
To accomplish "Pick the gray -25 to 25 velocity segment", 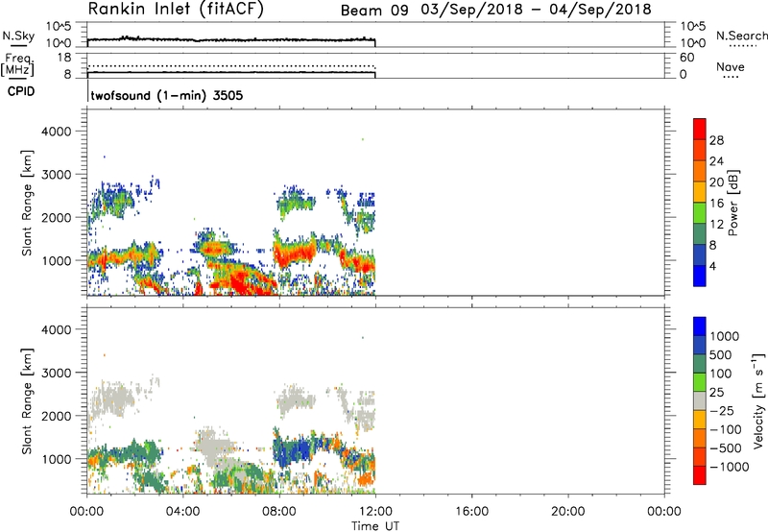I will pyautogui.click(x=700, y=400).
